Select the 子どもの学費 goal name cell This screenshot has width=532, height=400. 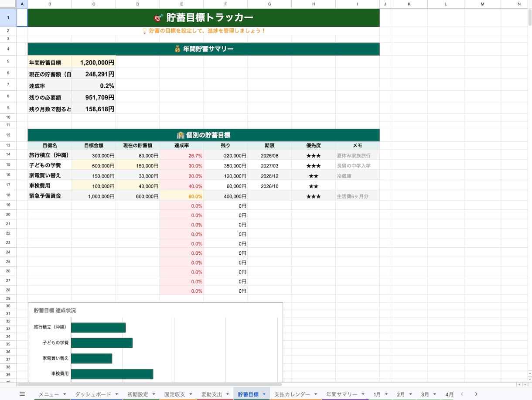[x=50, y=165]
